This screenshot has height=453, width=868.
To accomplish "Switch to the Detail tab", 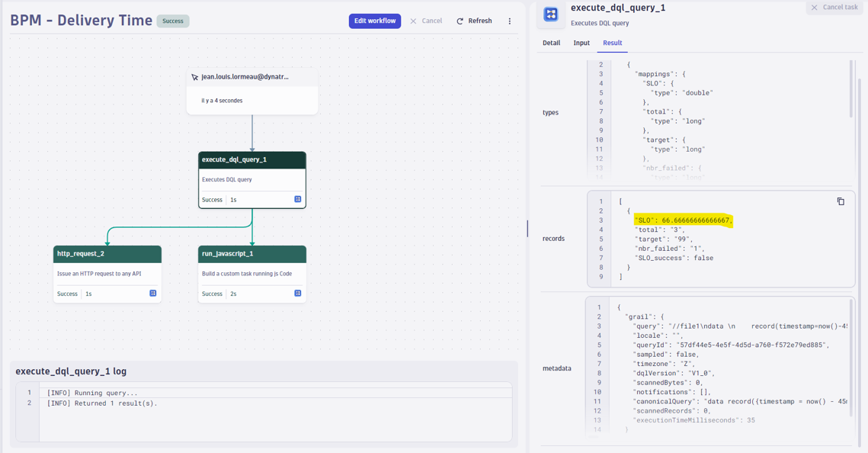I will (x=551, y=43).
